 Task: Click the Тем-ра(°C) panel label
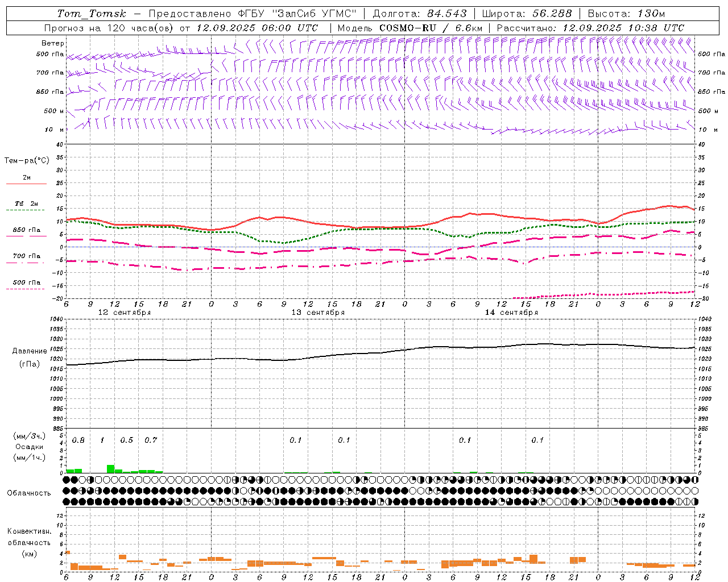tap(27, 161)
